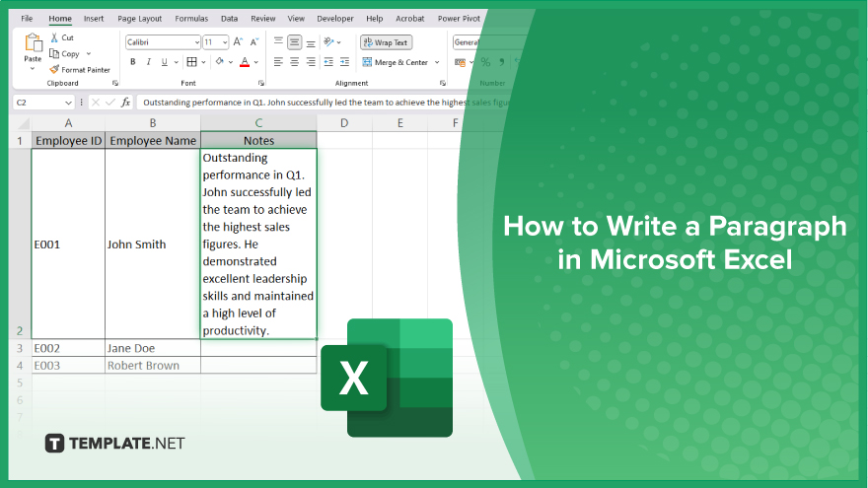868x488 pixels.
Task: Select column D header
Action: (x=344, y=123)
